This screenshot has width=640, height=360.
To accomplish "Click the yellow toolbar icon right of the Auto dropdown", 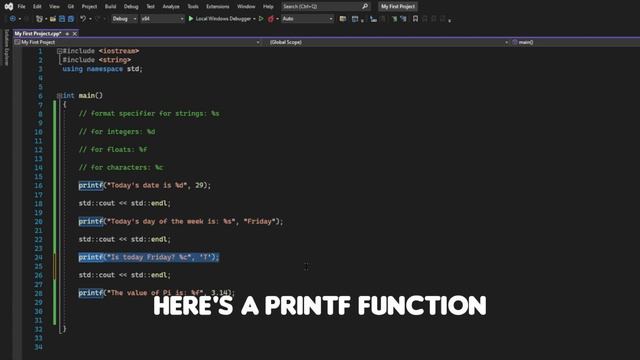I will (x=343, y=19).
